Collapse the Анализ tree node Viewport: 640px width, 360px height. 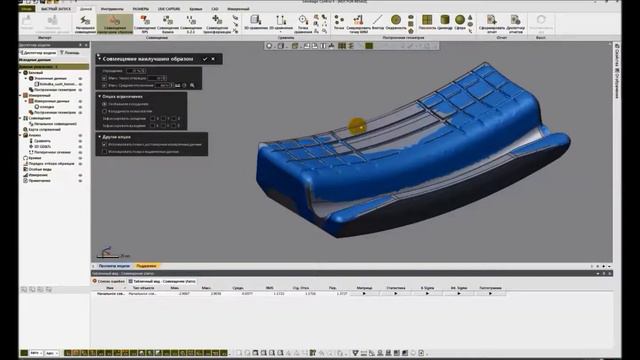(x=21, y=135)
